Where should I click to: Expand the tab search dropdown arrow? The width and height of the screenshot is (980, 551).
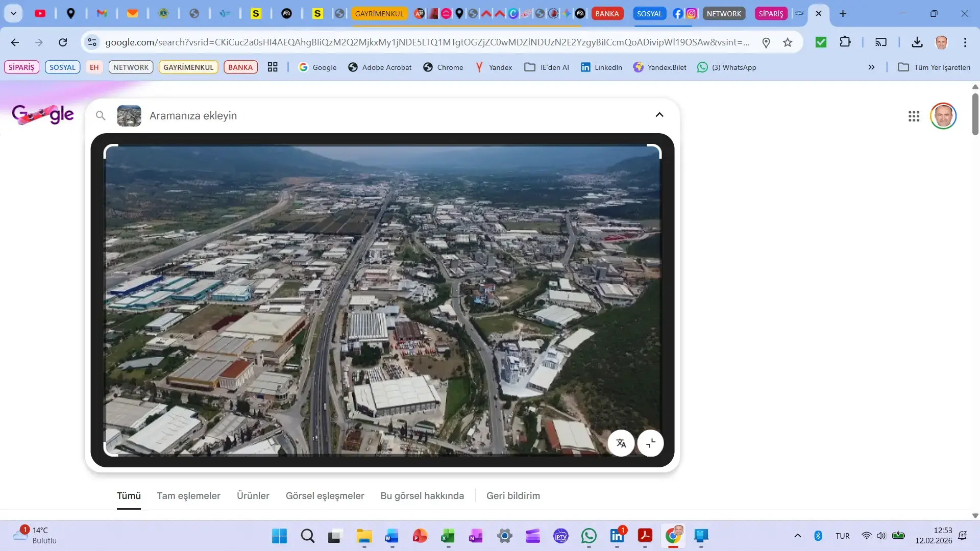(x=14, y=14)
